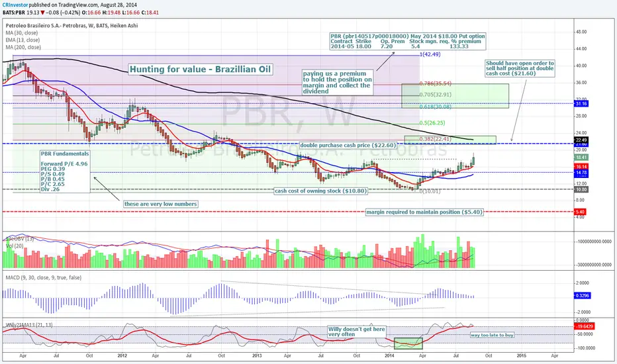
Task: Select the 'paying us a premium' annotation
Action: 337,82
